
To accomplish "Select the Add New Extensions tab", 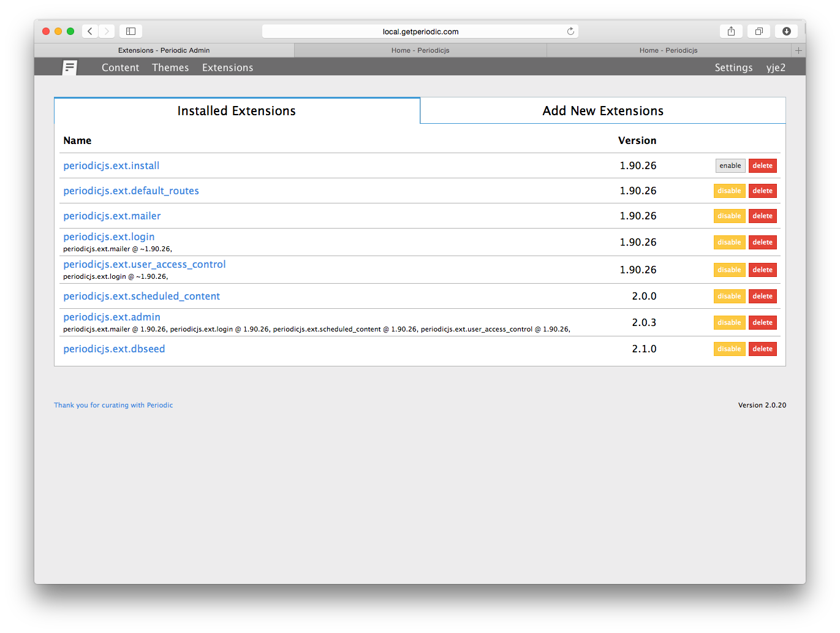I will [603, 111].
